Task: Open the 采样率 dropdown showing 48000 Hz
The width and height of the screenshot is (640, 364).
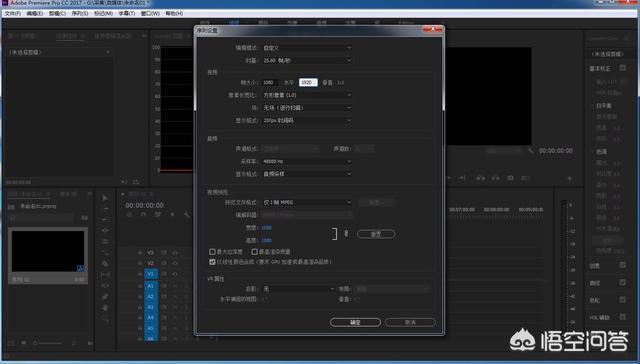Action: pos(307,162)
